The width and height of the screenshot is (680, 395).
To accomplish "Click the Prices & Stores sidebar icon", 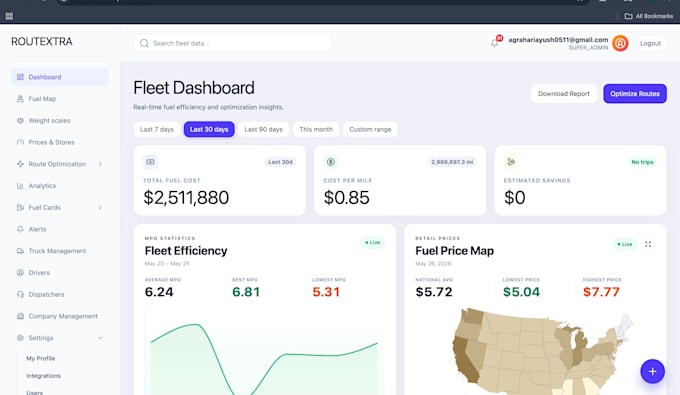I will coord(20,142).
